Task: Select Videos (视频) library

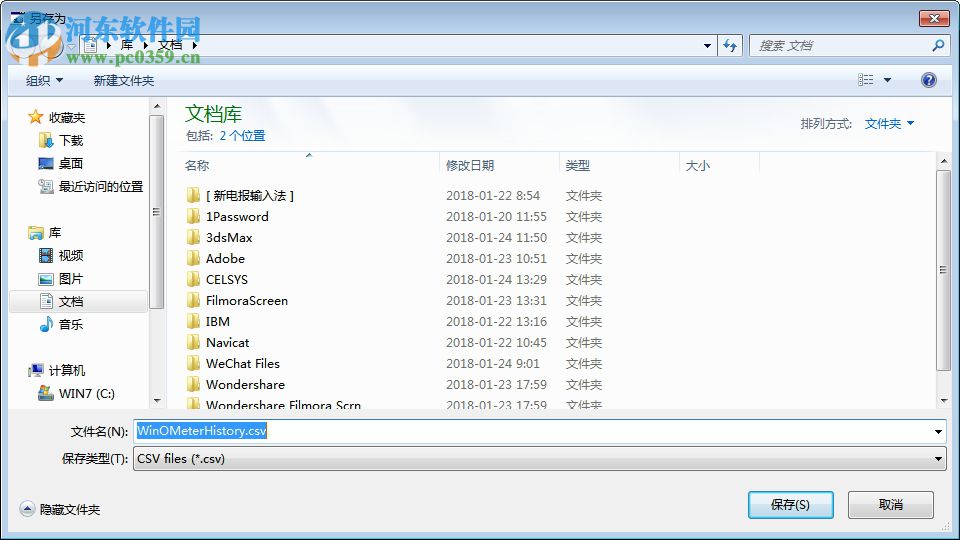Action: (x=61, y=255)
